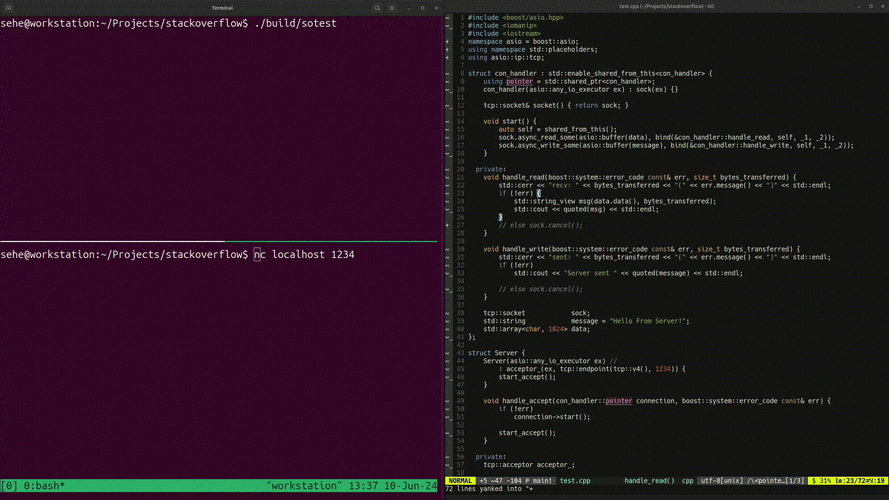Click std::array<char, 1024> data line
Image resolution: width=889 pixels, height=500 pixels.
pos(536,329)
